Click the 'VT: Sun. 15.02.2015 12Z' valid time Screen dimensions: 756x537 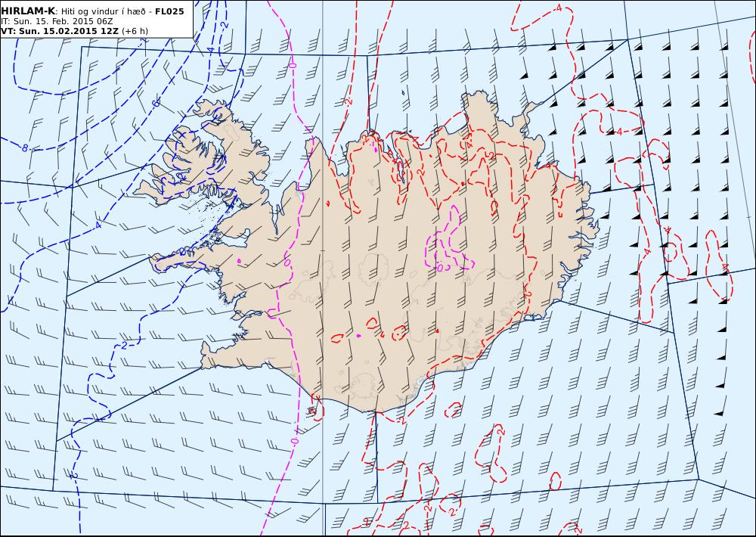(x=60, y=31)
